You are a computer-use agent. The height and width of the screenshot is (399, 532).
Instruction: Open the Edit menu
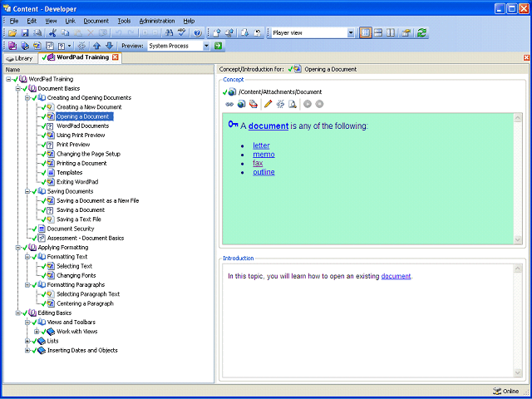[32, 21]
